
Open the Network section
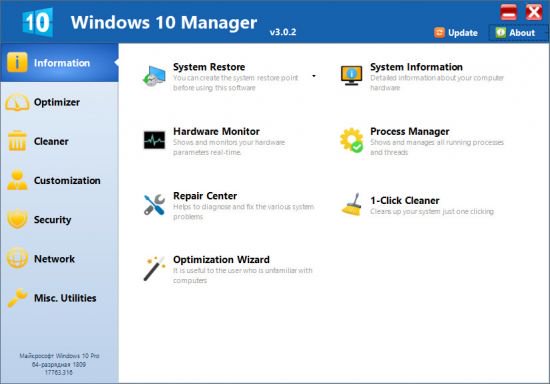59,259
